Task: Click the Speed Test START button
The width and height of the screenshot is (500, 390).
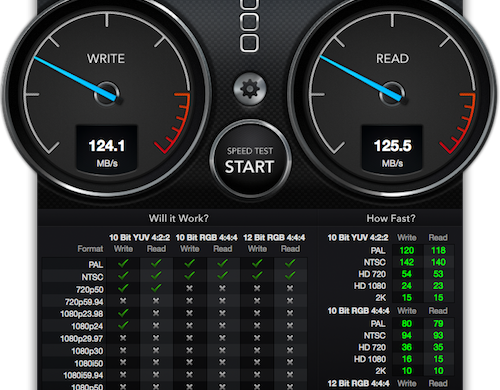Action: 250,160
